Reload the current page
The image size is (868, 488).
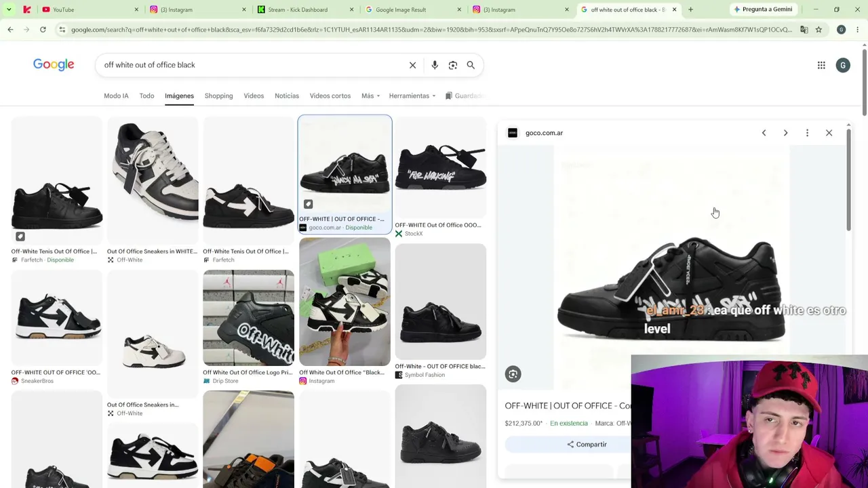coord(43,30)
